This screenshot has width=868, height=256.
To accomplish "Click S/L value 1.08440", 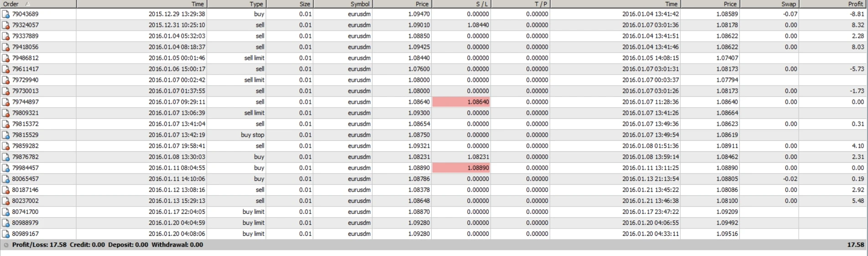I will (x=478, y=25).
